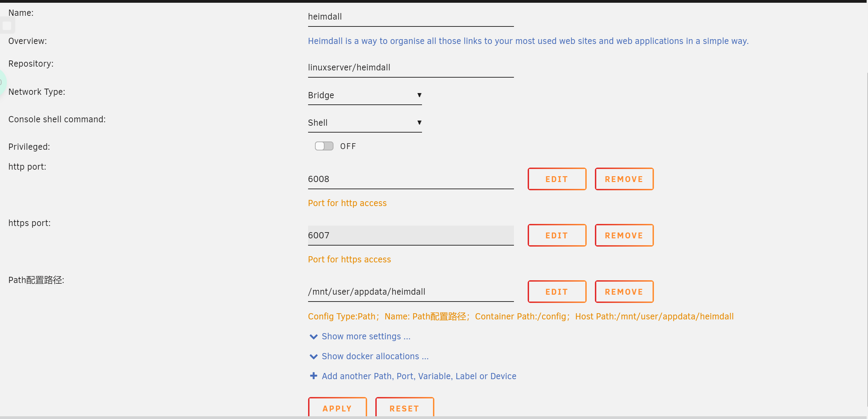Image resolution: width=868 pixels, height=419 pixels.
Task: Remove the /mnt/user/appdata/heimdall path entry
Action: tap(624, 292)
